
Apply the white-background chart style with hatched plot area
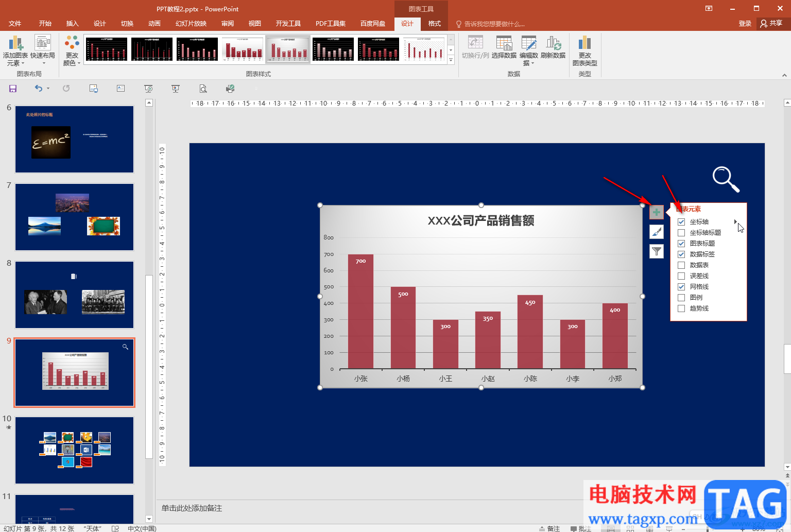[424, 49]
